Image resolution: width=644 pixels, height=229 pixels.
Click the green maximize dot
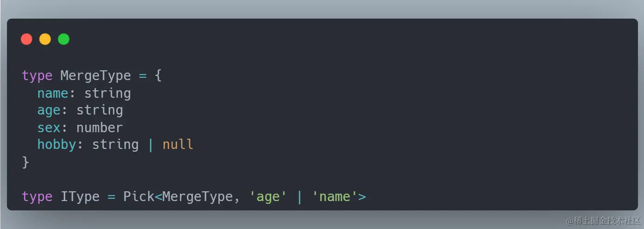coord(64,39)
